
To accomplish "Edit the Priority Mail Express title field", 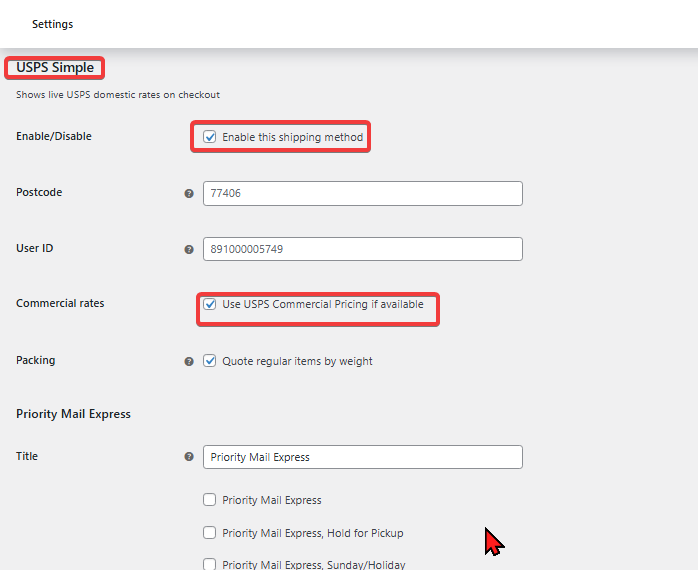I will [363, 457].
